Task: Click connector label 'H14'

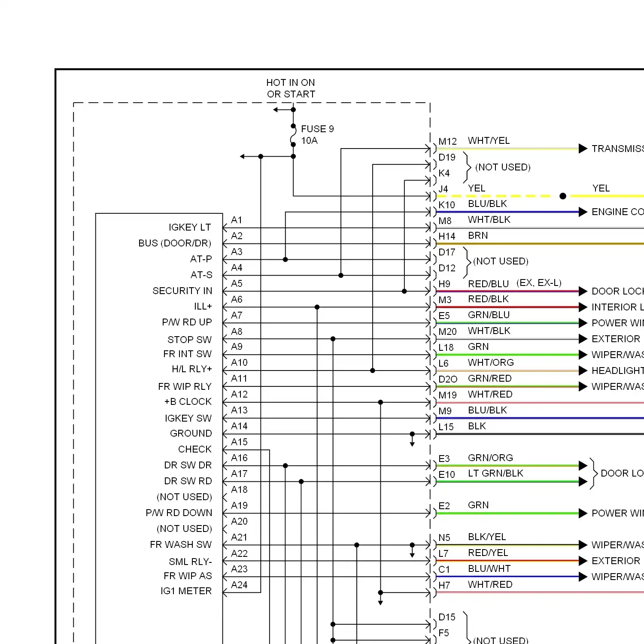Action: pos(447,236)
